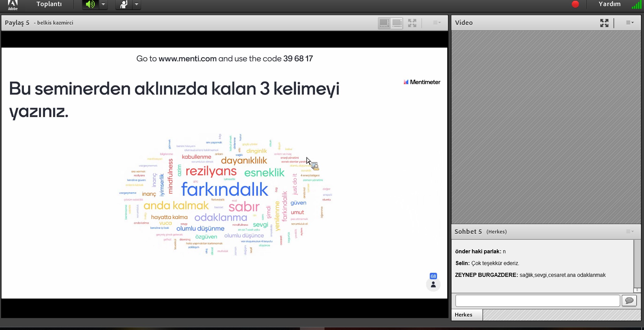The width and height of the screenshot is (644, 330).
Task: Mute the green speaker audio icon
Action: click(x=90, y=4)
